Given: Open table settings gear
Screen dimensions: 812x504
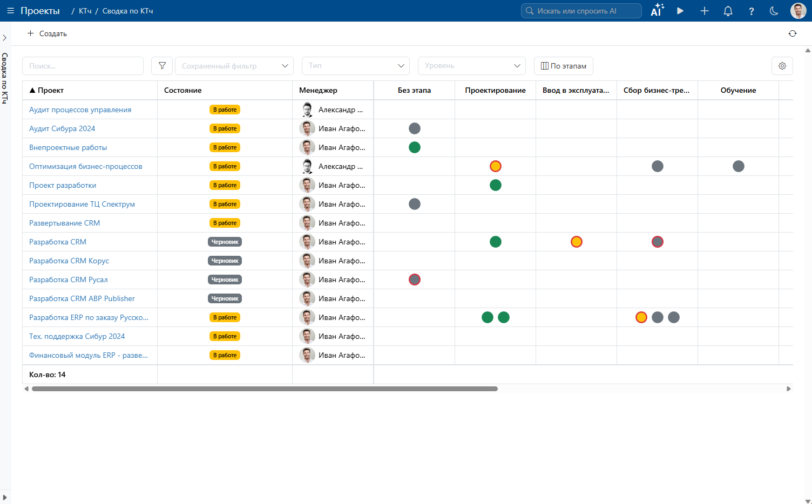Looking at the screenshot, I should [x=782, y=66].
